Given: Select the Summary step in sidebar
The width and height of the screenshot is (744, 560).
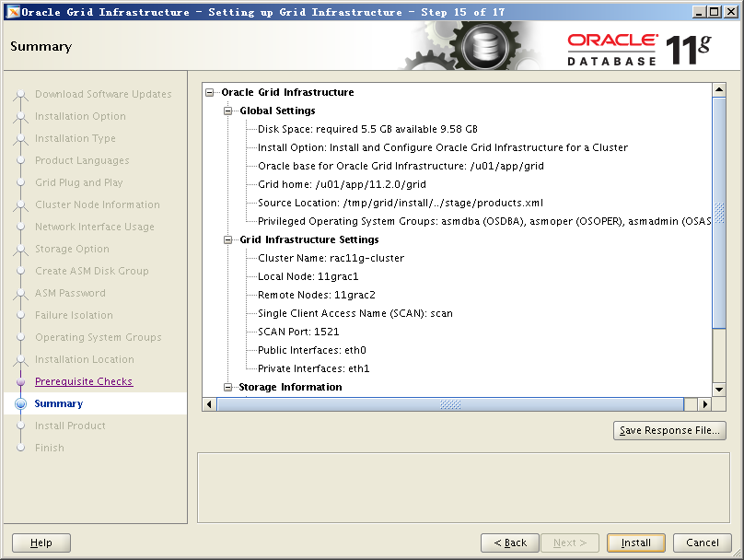Looking at the screenshot, I should coord(59,403).
